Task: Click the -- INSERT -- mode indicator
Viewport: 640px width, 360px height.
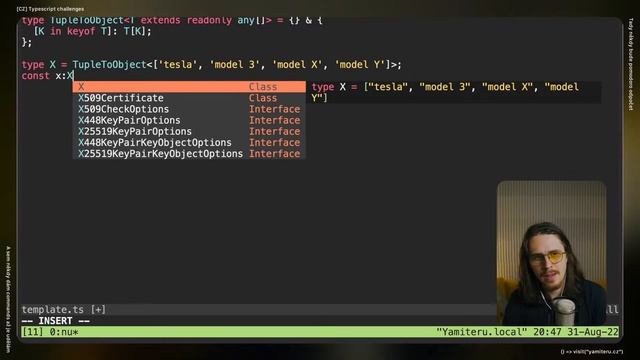Action: 56,321
